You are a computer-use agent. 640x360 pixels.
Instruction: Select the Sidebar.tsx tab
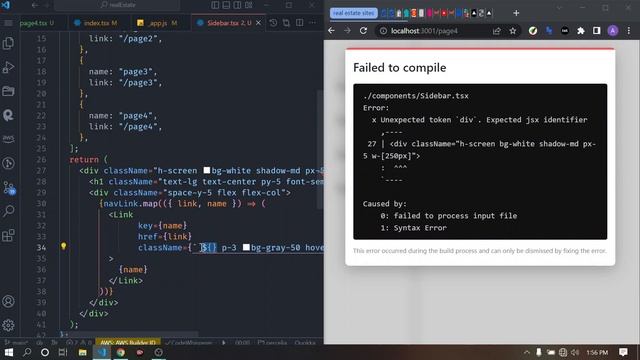tap(229, 23)
